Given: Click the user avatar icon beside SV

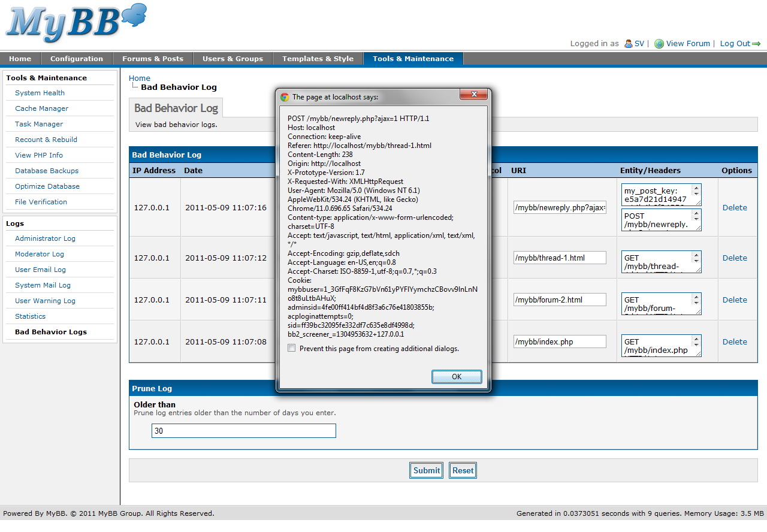Looking at the screenshot, I should 628,44.
